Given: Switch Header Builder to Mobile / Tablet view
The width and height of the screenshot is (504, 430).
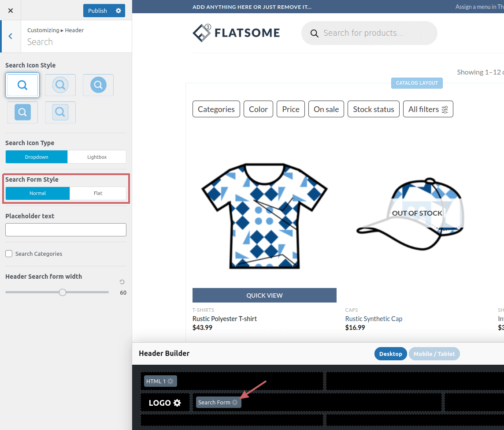Looking at the screenshot, I should [434, 353].
